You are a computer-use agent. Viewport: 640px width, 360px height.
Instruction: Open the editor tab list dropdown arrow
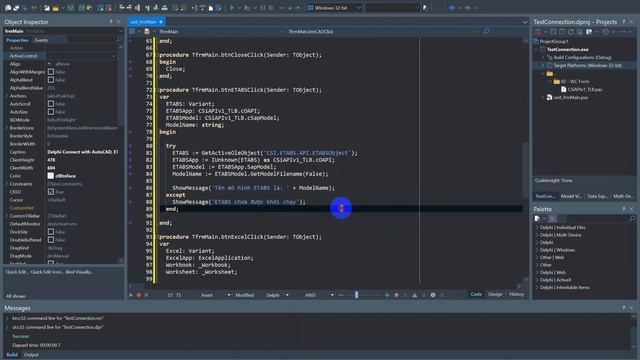click(x=525, y=22)
